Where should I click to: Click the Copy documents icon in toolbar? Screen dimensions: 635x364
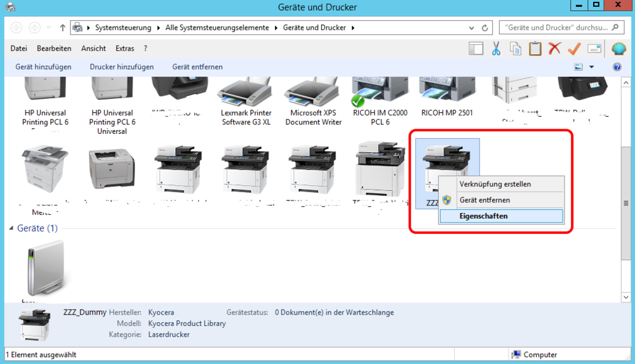pyautogui.click(x=516, y=49)
